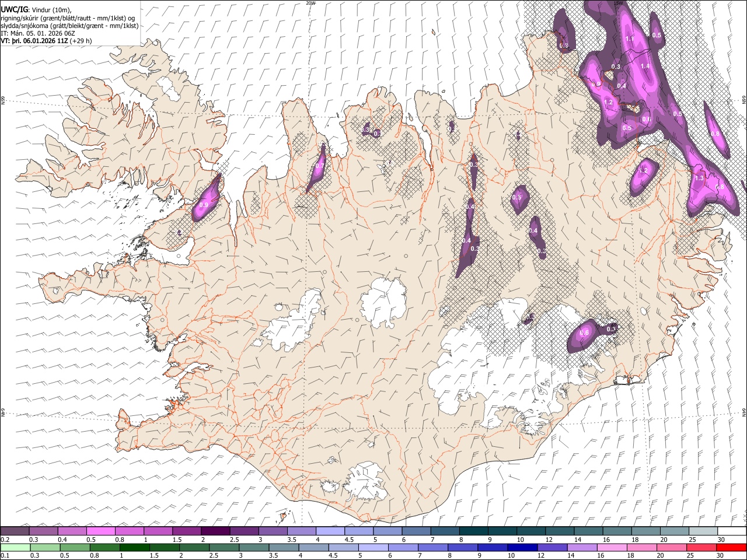
Task: Pick the pale grey 25–30 swatch in upper legend
Action: 704,531
